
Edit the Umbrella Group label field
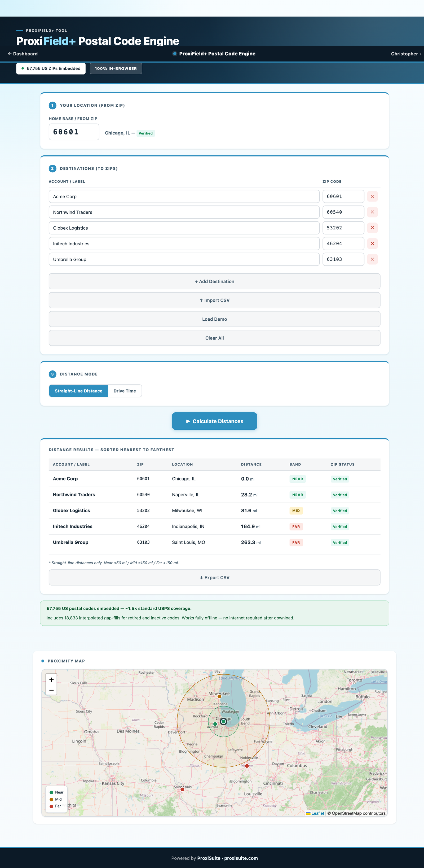pyautogui.click(x=184, y=259)
